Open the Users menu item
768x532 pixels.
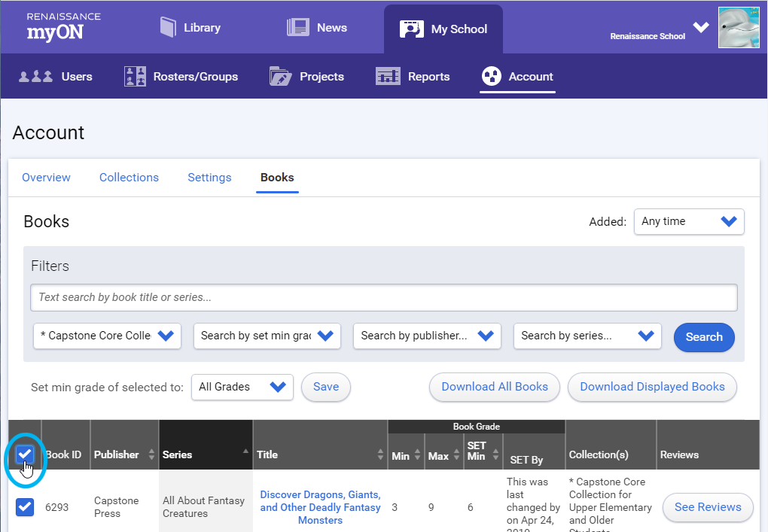click(56, 77)
